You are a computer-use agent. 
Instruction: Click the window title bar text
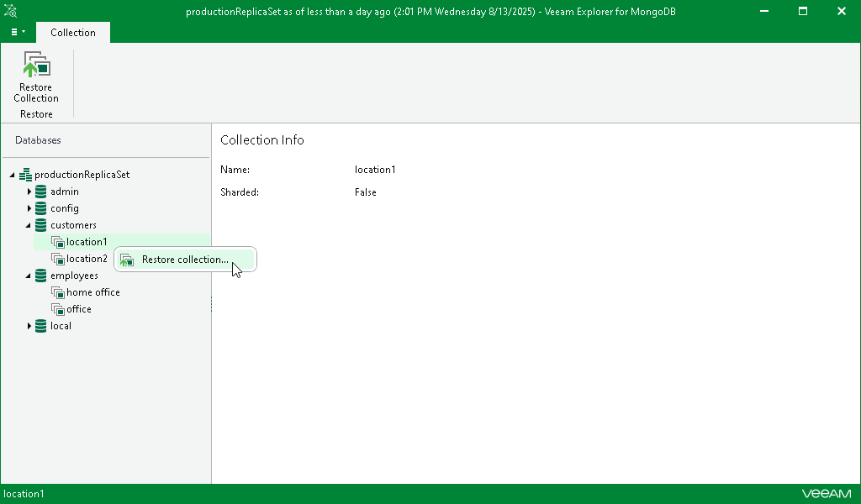pos(430,12)
